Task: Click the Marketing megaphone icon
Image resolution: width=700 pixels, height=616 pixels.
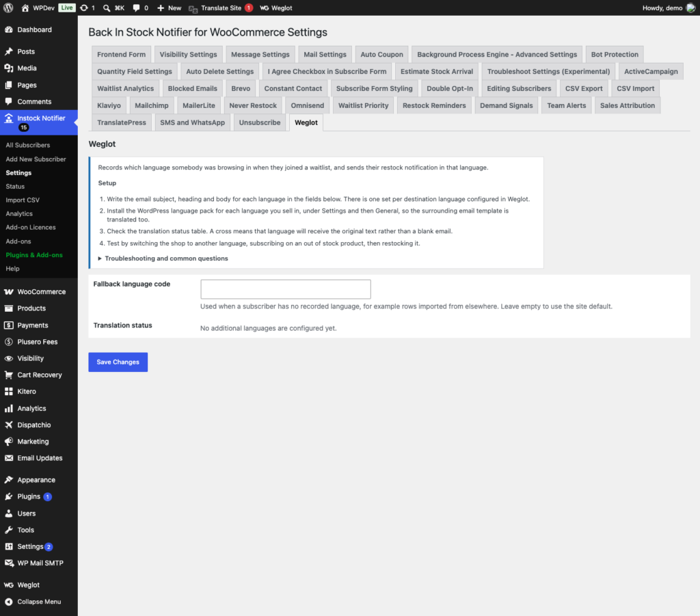Action: pyautogui.click(x=8, y=441)
